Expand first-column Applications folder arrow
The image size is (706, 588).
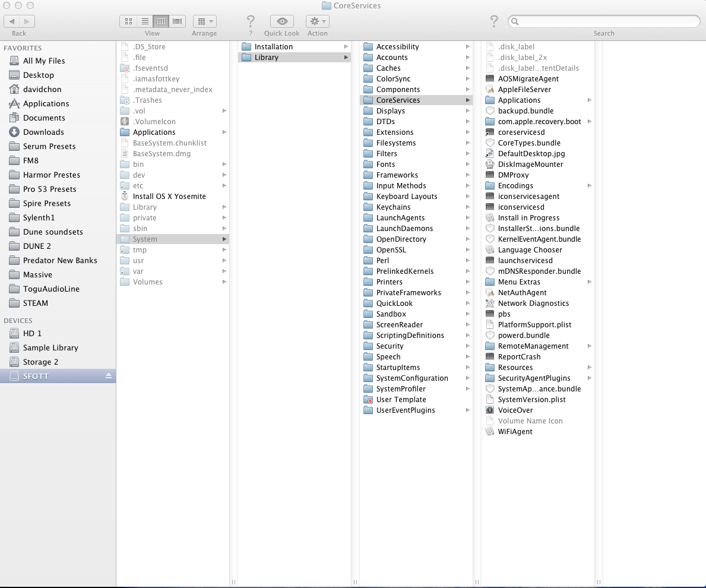click(x=224, y=132)
